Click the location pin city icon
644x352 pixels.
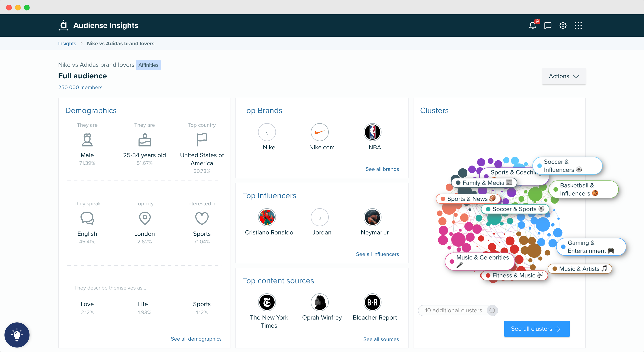pyautogui.click(x=144, y=218)
